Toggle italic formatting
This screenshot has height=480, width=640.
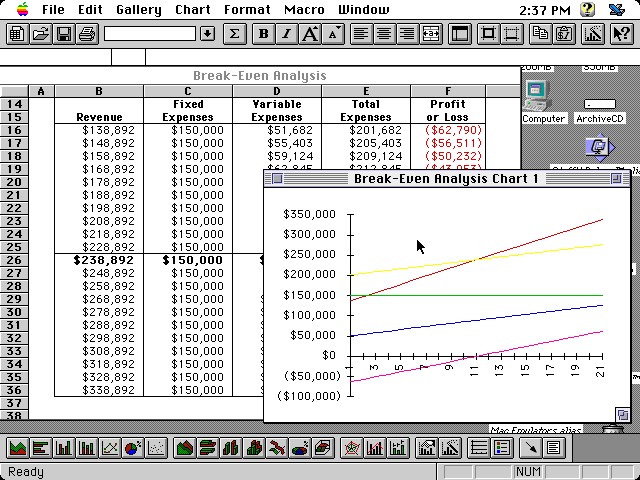286,34
